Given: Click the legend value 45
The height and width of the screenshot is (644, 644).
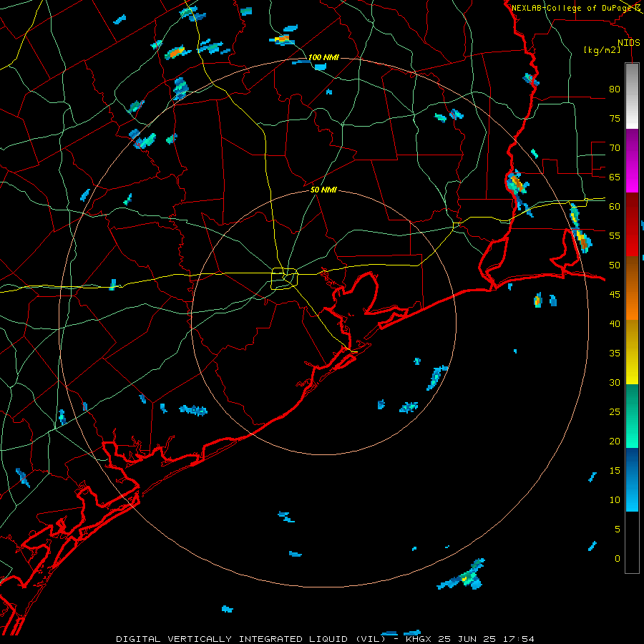Looking at the screenshot, I should (615, 295).
